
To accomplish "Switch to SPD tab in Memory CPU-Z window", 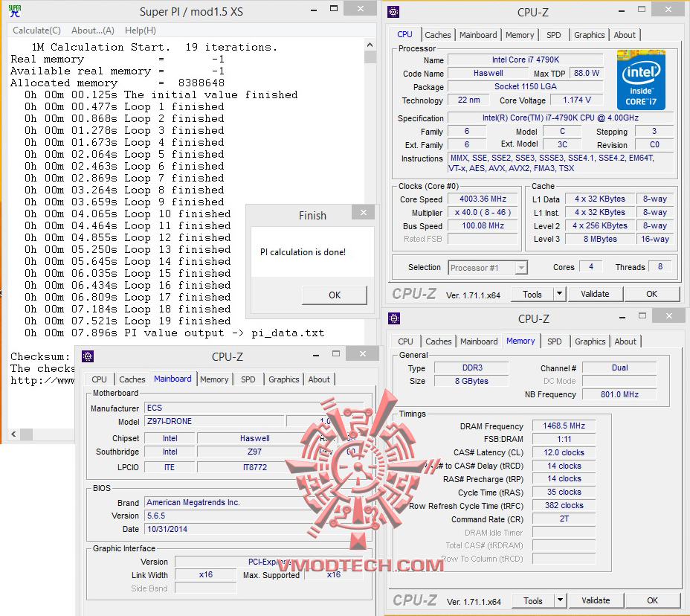I will click(554, 341).
